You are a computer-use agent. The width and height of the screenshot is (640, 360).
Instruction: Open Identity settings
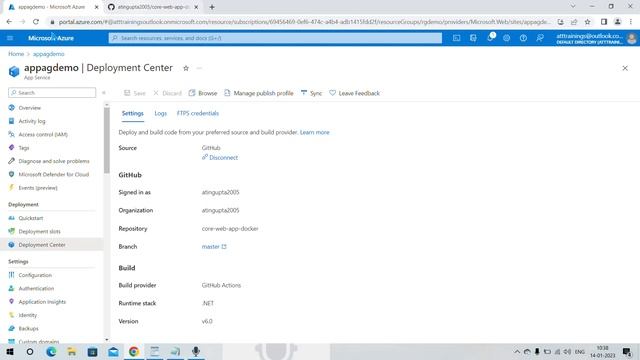27,315
